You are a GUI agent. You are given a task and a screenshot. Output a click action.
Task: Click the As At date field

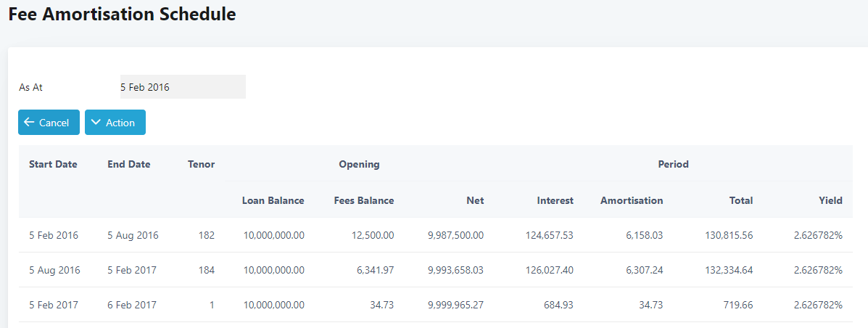pos(183,87)
